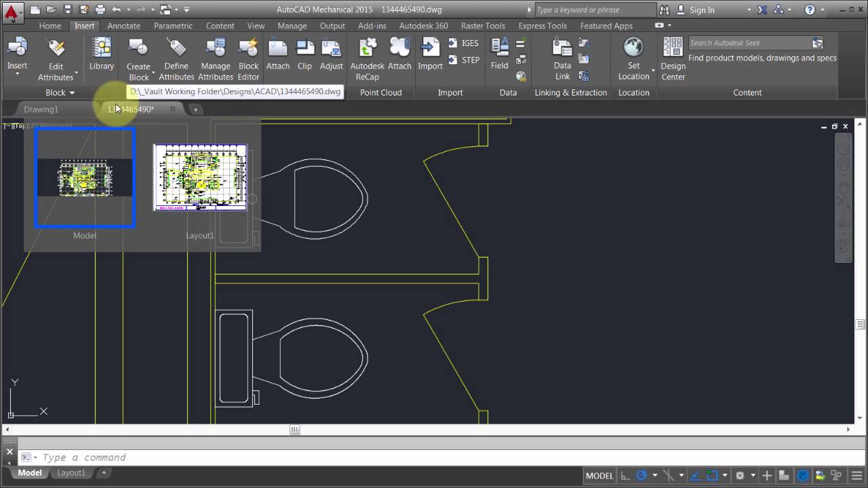868x488 pixels.
Task: Click the Plot printer quick access icon
Action: (x=100, y=10)
